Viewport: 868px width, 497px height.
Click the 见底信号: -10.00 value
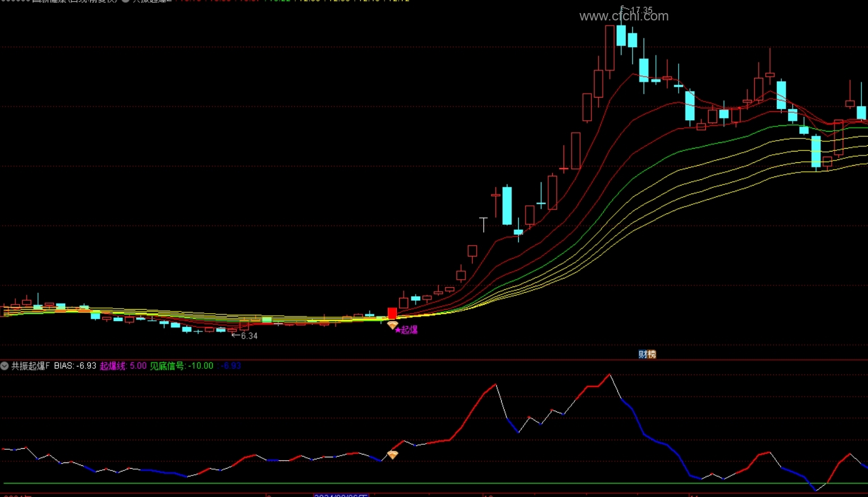(181, 366)
